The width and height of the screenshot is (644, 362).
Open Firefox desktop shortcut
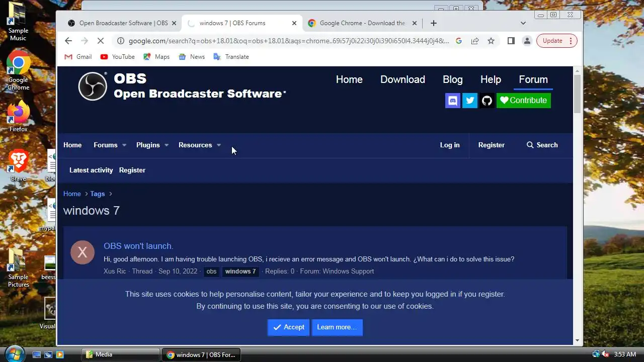(18, 117)
